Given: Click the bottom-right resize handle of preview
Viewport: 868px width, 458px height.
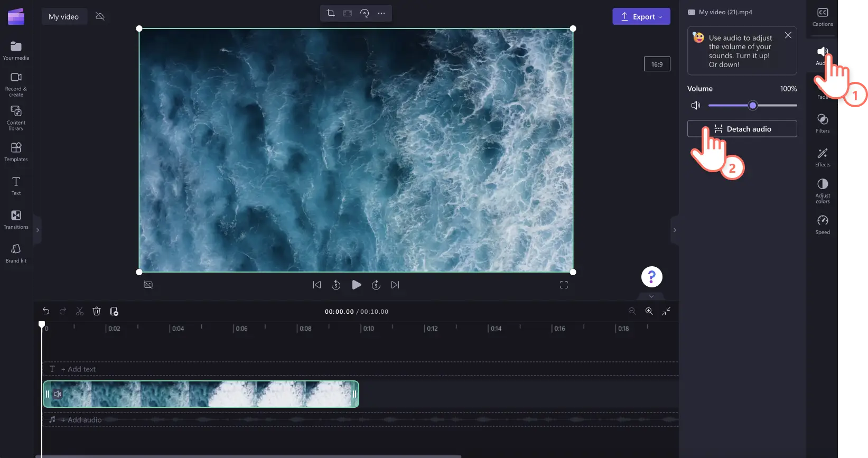Looking at the screenshot, I should (x=573, y=272).
